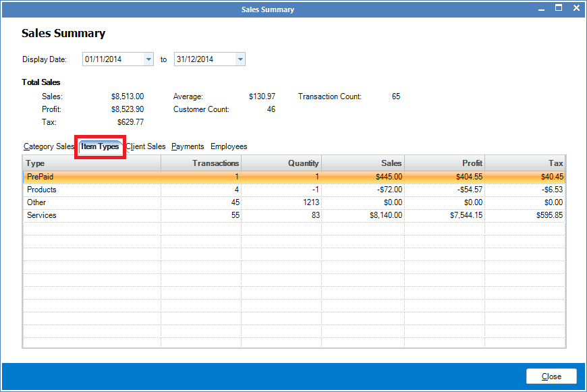Sort by the Quantity column header
The image size is (587, 392).
point(281,163)
